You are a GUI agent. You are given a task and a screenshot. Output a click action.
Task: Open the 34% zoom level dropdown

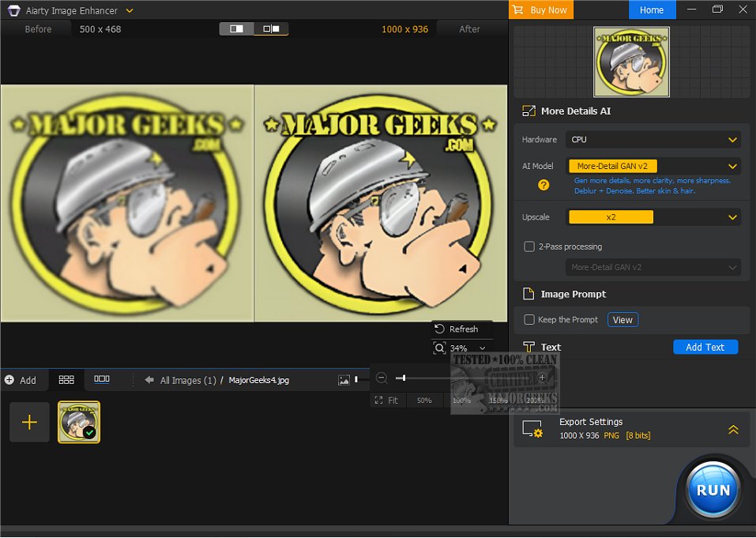482,348
